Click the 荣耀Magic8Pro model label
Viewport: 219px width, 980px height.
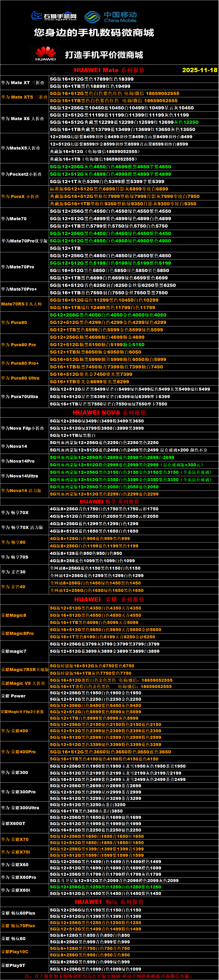pyautogui.click(x=17, y=633)
